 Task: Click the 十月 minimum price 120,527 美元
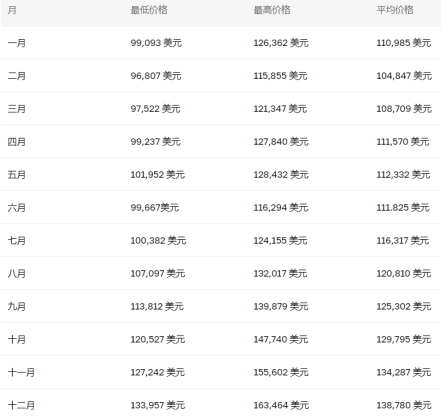pyautogui.click(x=157, y=340)
